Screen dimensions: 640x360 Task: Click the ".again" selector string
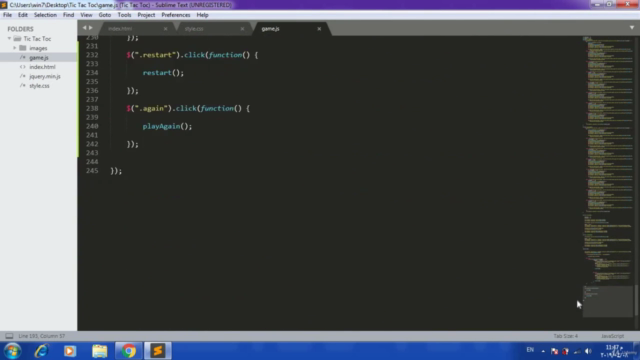pyautogui.click(x=151, y=108)
